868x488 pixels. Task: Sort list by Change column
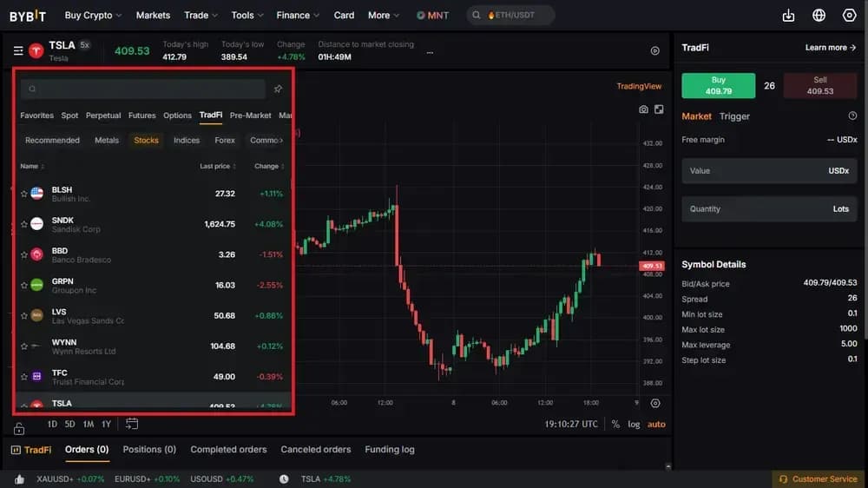[269, 166]
